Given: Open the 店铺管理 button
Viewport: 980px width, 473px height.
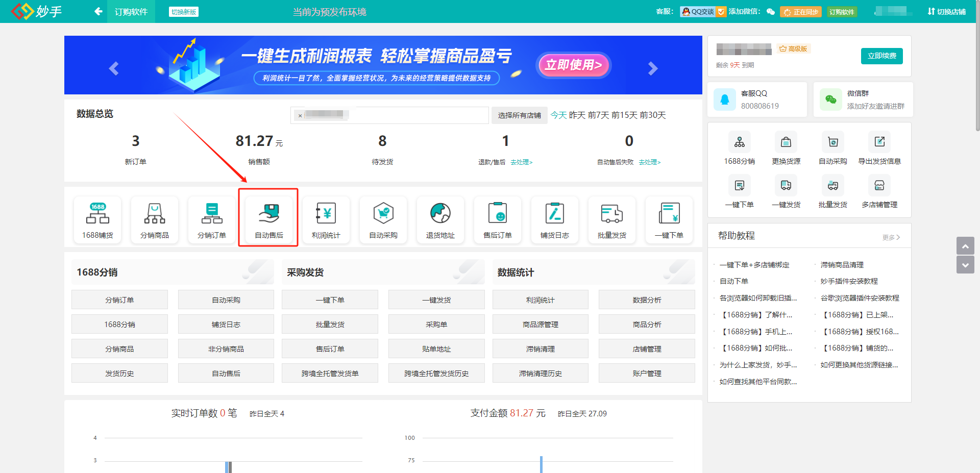Looking at the screenshot, I should tap(647, 348).
